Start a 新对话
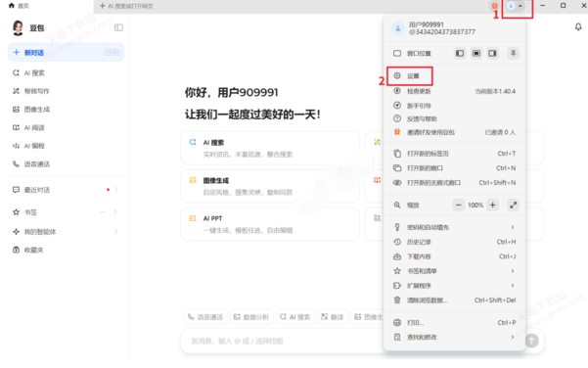 pyautogui.click(x=66, y=53)
